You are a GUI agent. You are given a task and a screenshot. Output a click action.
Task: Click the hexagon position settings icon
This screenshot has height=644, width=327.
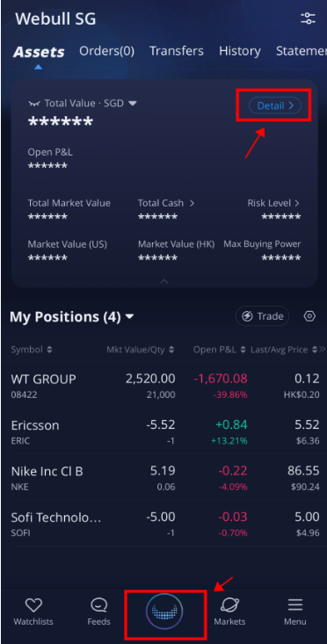click(309, 316)
